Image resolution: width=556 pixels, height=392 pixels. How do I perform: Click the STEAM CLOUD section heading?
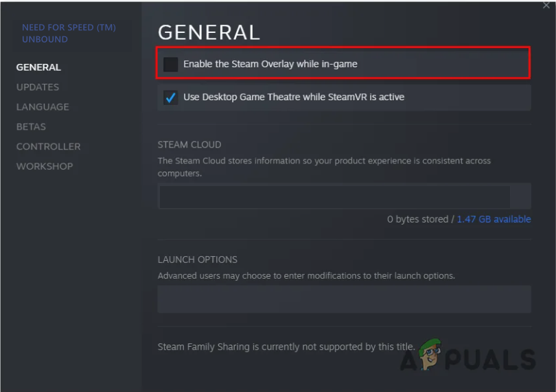click(x=189, y=145)
